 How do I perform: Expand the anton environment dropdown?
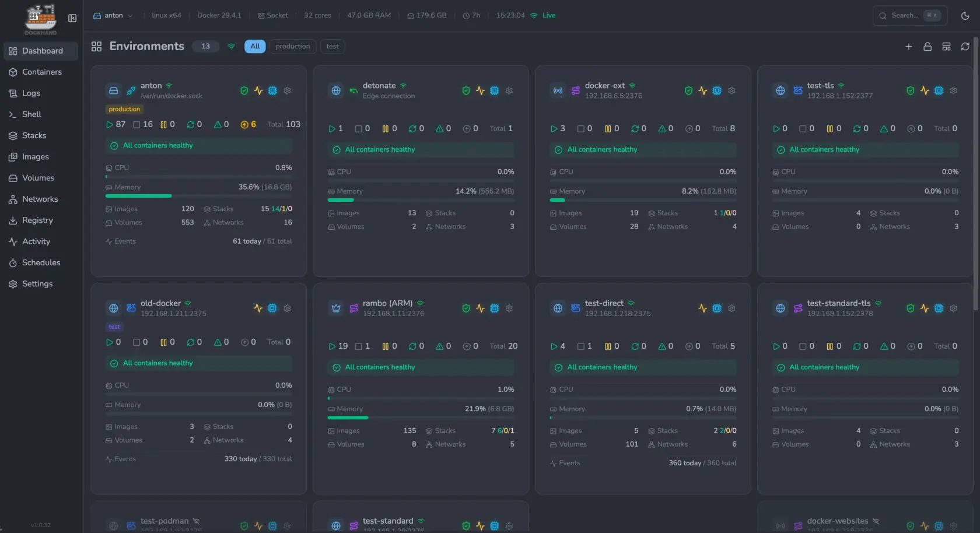[x=113, y=16]
